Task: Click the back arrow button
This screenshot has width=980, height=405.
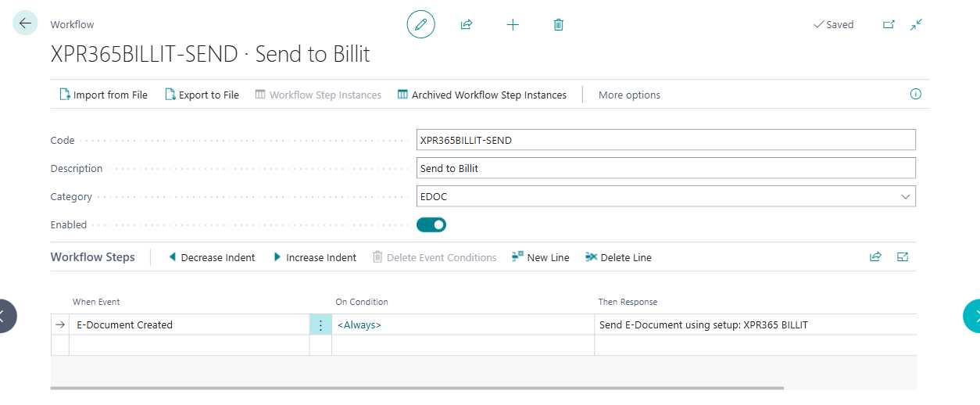Action: [x=25, y=23]
